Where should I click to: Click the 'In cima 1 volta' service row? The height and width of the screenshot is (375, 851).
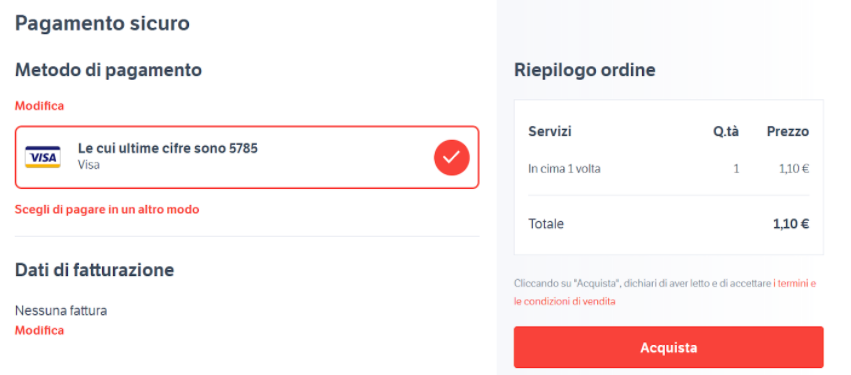[x=669, y=169]
